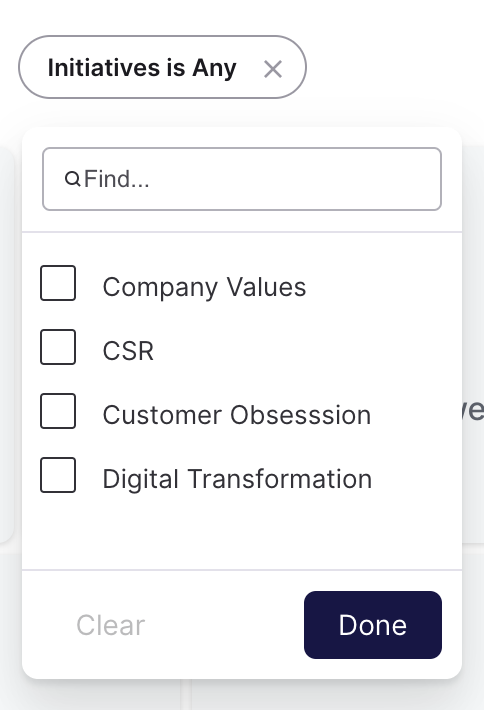Click the Initiatives word in the filter pill

pos(104,67)
